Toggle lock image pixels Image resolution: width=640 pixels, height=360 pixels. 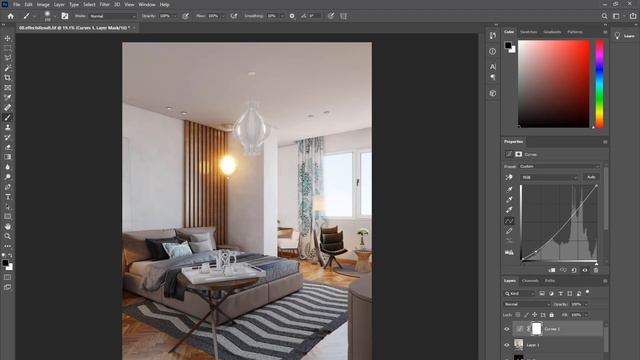tap(526, 315)
